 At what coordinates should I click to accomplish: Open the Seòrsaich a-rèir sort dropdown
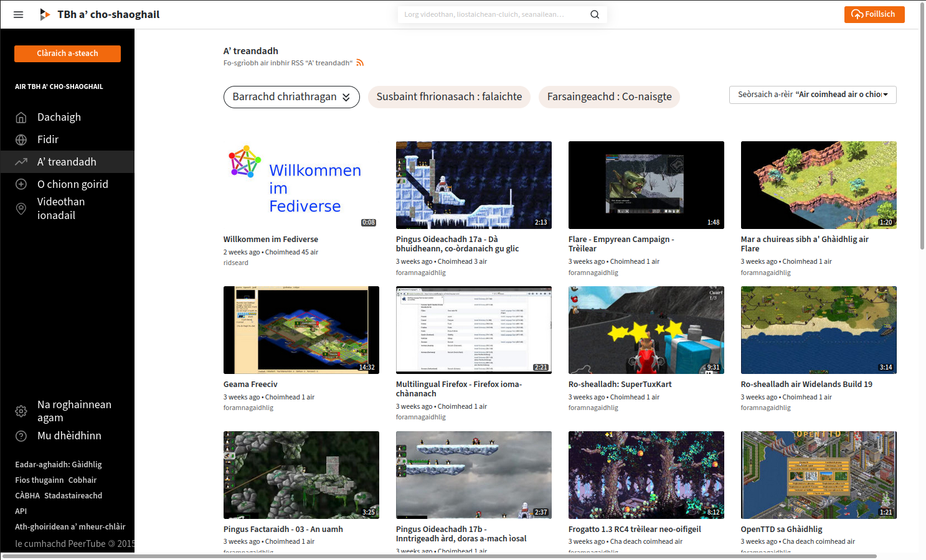[x=812, y=95]
